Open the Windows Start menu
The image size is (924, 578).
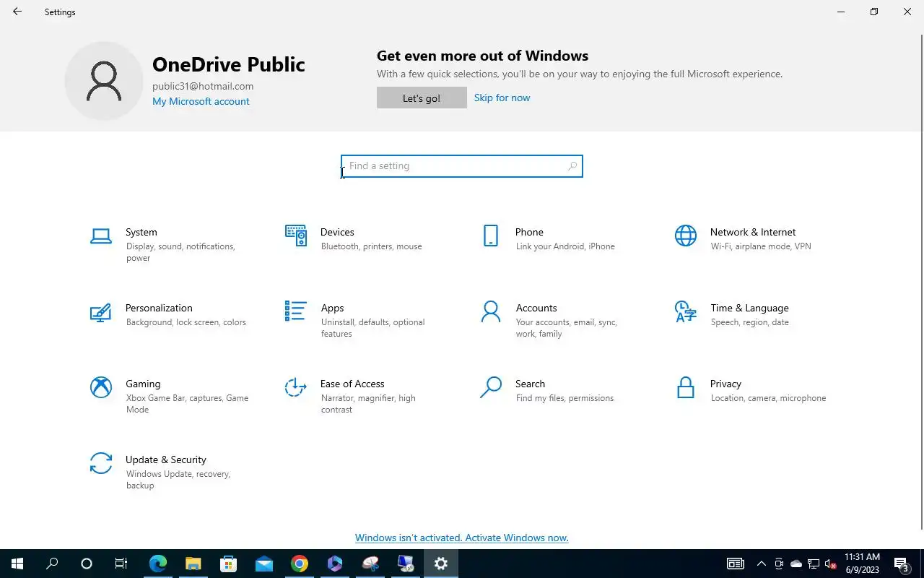click(x=17, y=564)
